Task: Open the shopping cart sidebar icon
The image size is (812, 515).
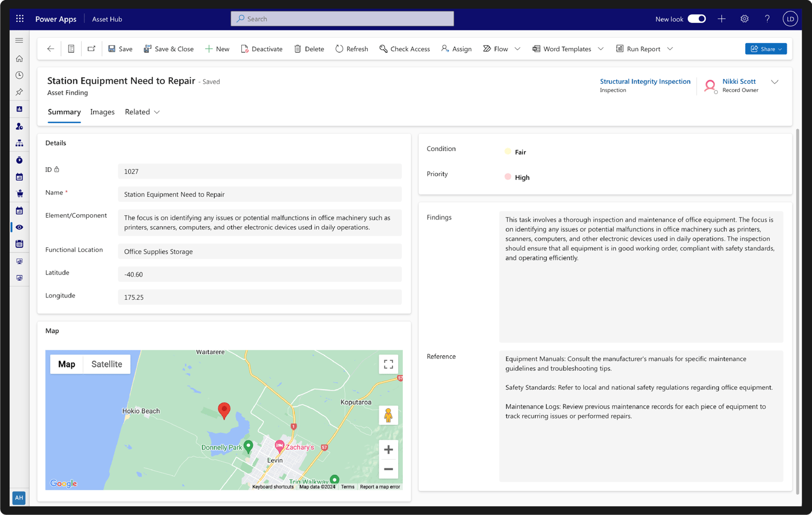Action: point(20,193)
